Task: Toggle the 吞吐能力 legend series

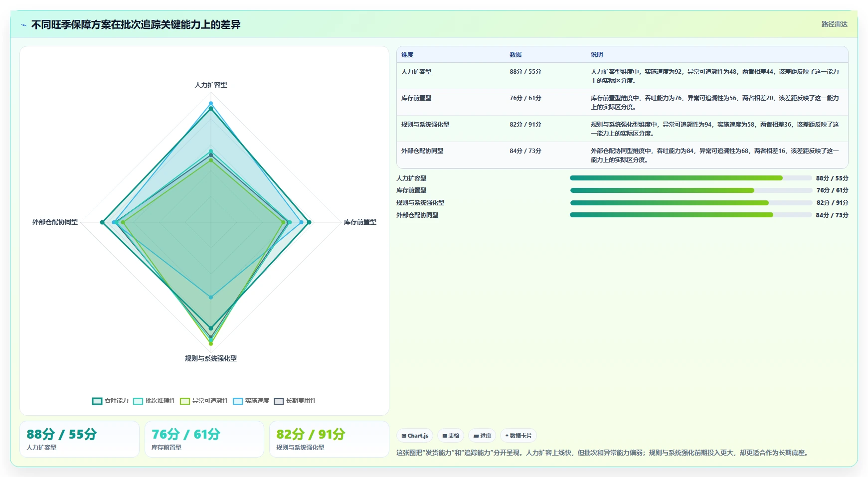Action: pos(110,401)
